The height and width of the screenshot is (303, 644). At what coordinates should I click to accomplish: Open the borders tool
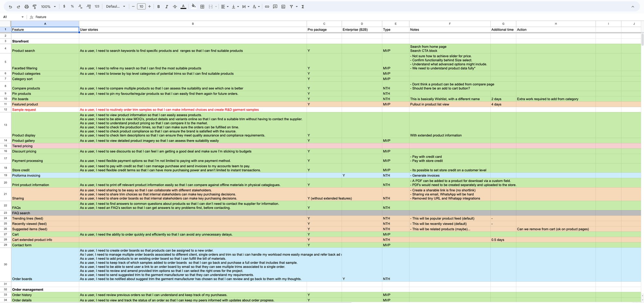[202, 6]
